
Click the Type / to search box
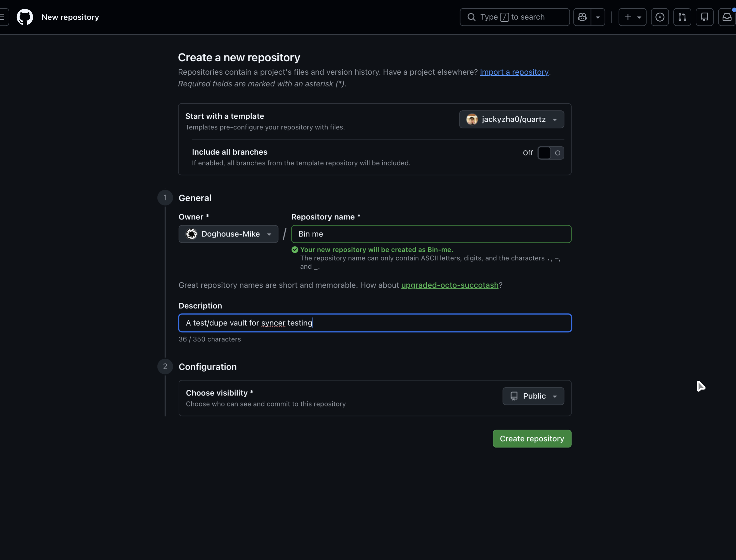(514, 17)
